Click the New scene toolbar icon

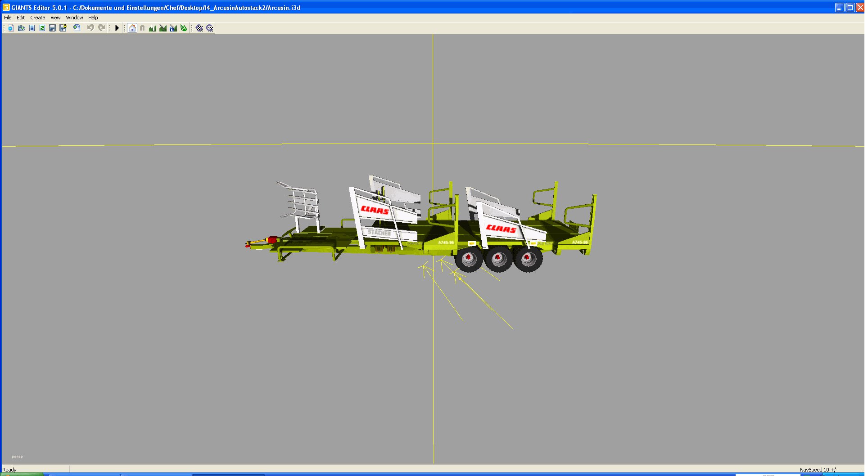click(x=11, y=28)
